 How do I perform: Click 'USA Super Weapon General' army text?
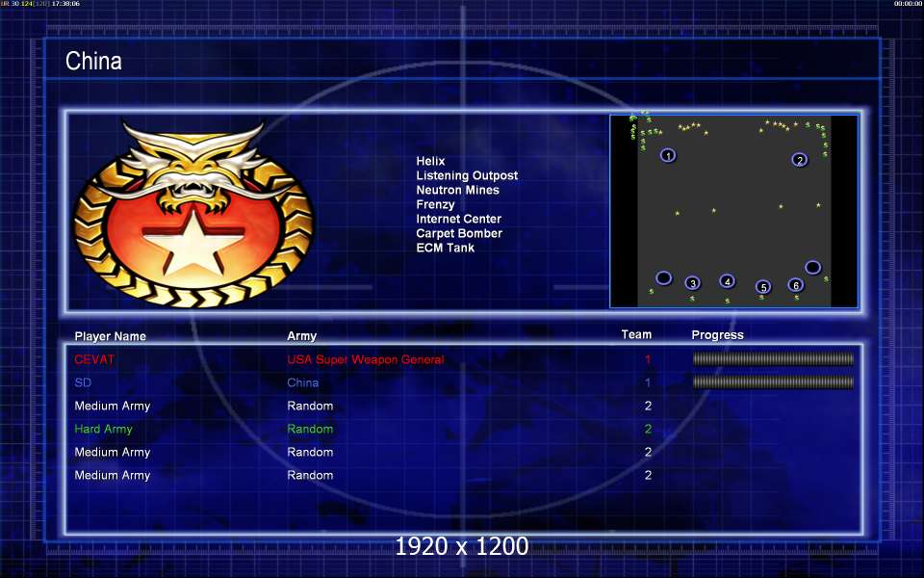coord(366,359)
